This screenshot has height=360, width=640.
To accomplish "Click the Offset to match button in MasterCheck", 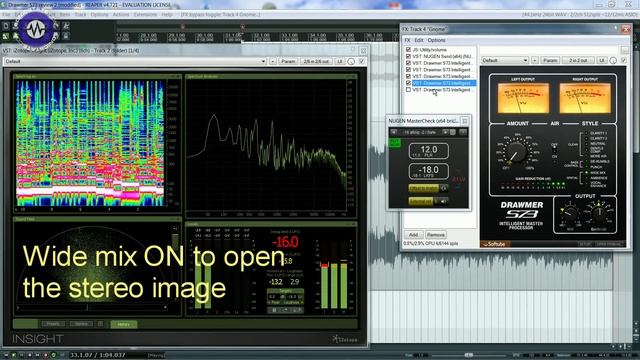I will point(423,188).
